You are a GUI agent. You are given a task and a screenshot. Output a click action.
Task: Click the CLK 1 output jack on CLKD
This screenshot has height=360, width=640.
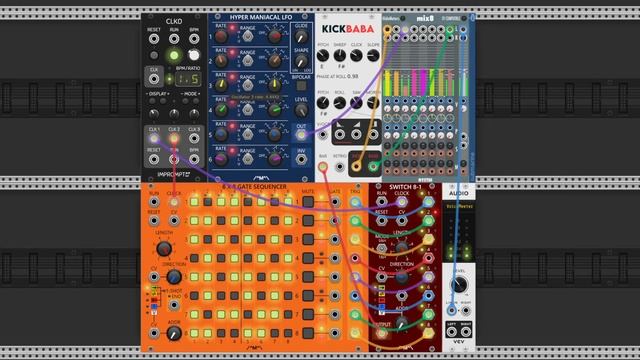click(154, 139)
